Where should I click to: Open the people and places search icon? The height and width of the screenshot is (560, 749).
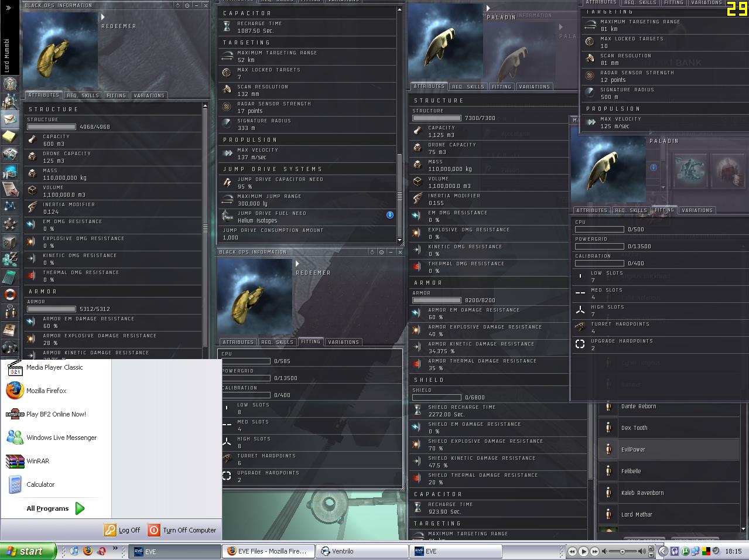[9, 101]
